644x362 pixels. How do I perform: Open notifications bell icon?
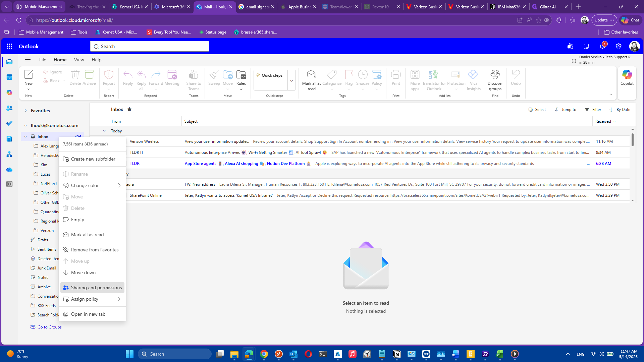pos(602,46)
